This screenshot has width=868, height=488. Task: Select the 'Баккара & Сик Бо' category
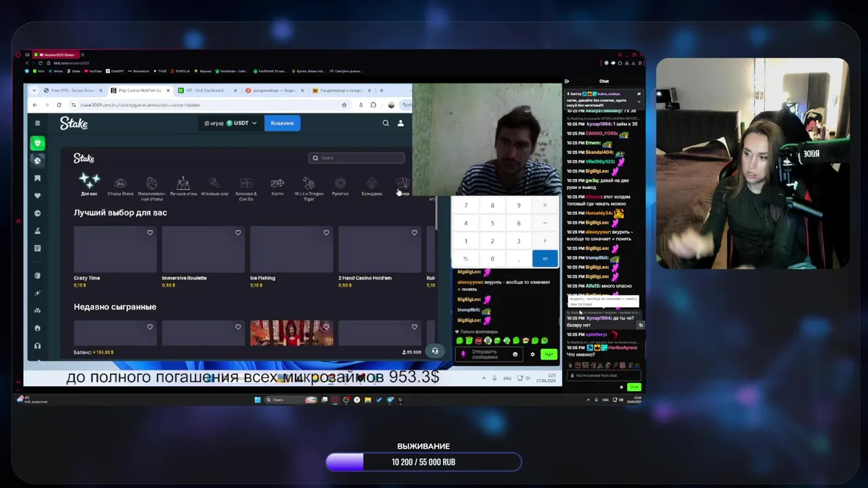245,188
